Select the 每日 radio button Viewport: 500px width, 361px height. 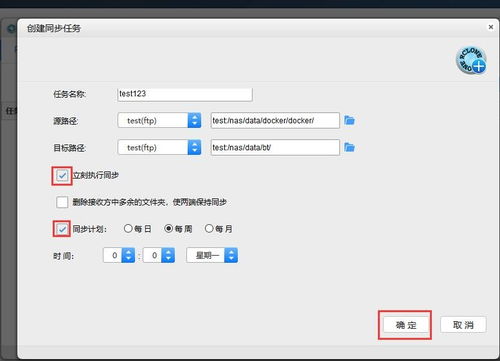point(128,229)
